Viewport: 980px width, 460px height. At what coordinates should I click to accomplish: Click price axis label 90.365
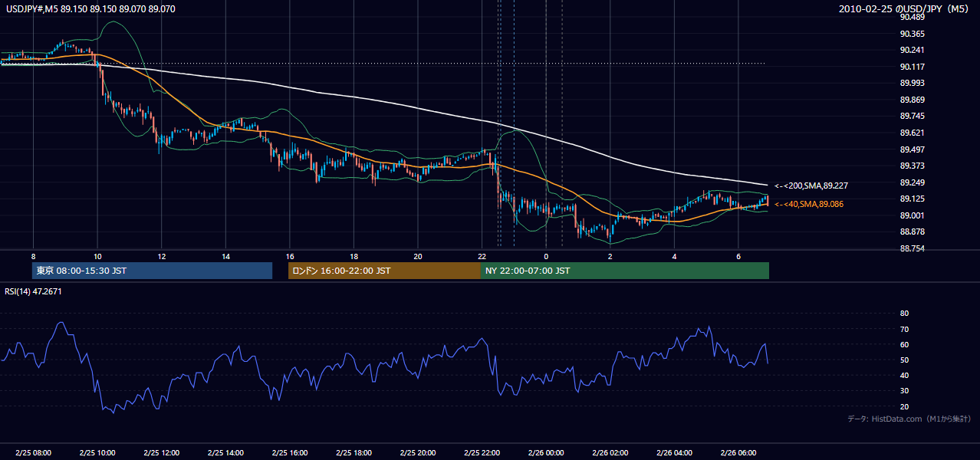pos(912,34)
